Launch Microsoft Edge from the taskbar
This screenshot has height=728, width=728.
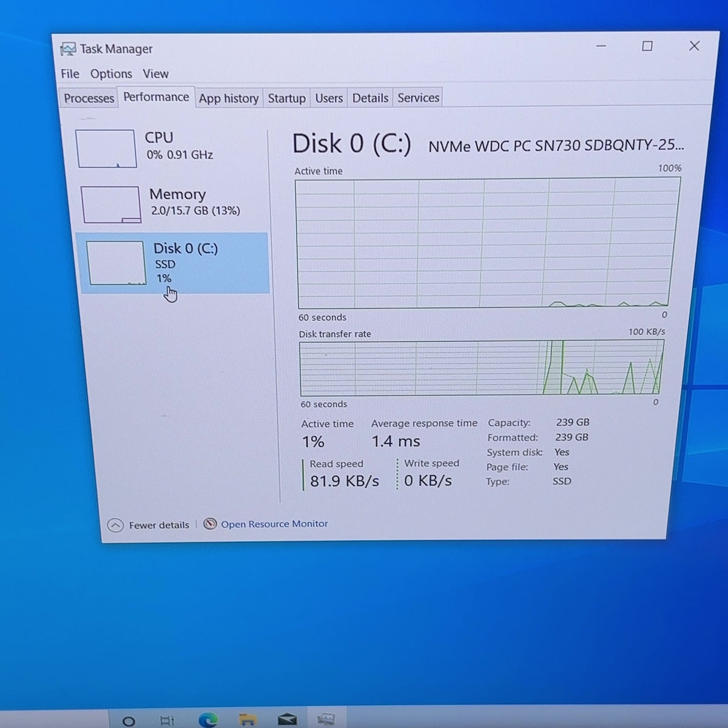(x=207, y=720)
